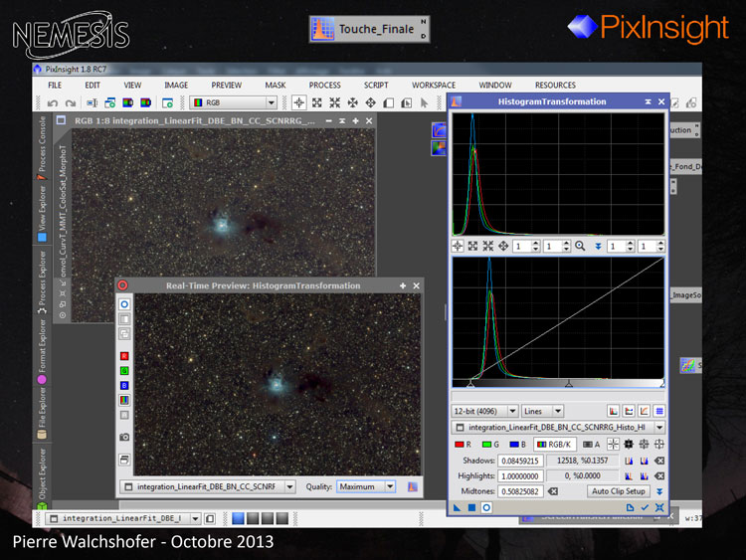Open the PREVIEW menu
Image resolution: width=746 pixels, height=560 pixels.
click(227, 86)
